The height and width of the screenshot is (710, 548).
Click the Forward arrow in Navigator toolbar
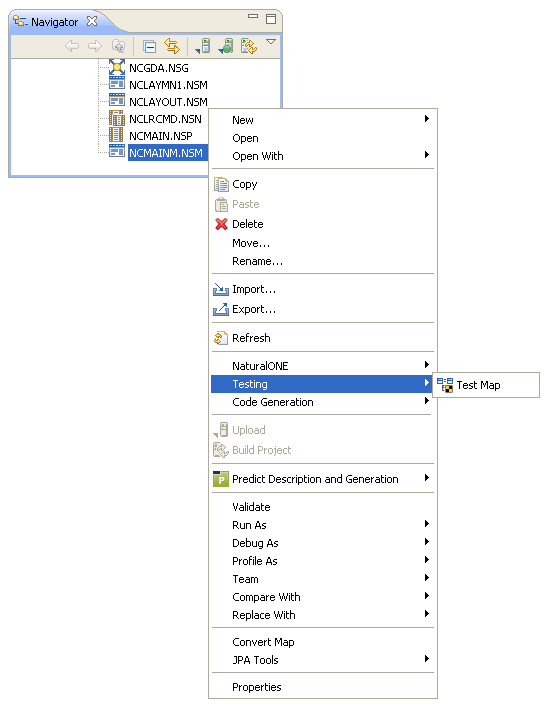pyautogui.click(x=95, y=46)
